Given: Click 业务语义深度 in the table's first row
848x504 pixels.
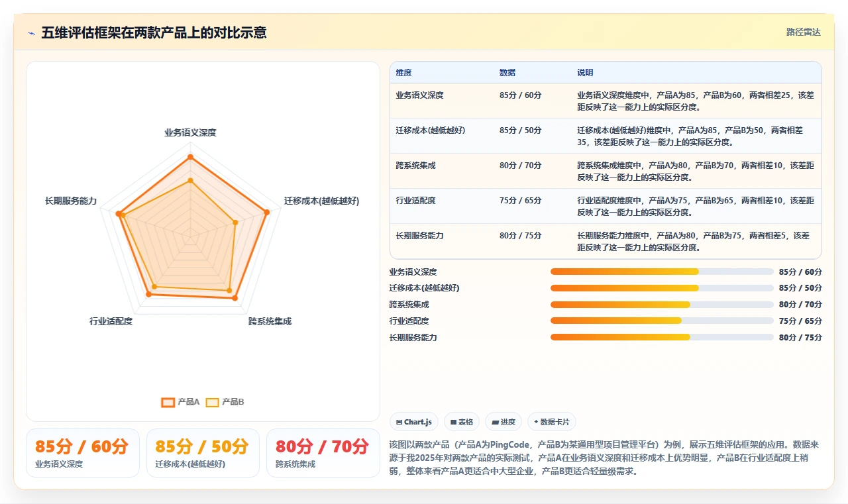Looking at the screenshot, I should [x=419, y=95].
